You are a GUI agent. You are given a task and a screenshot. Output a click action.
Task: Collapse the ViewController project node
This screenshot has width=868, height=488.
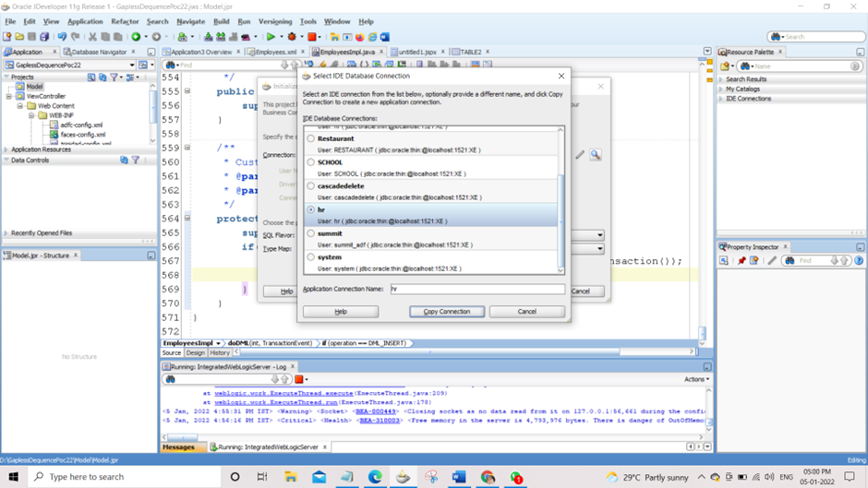(x=9, y=96)
